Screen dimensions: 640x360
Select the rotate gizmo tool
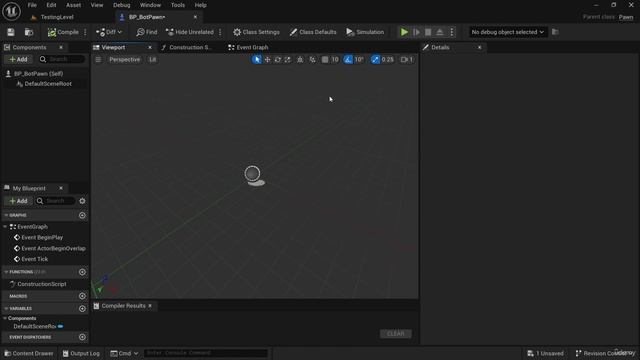point(278,60)
